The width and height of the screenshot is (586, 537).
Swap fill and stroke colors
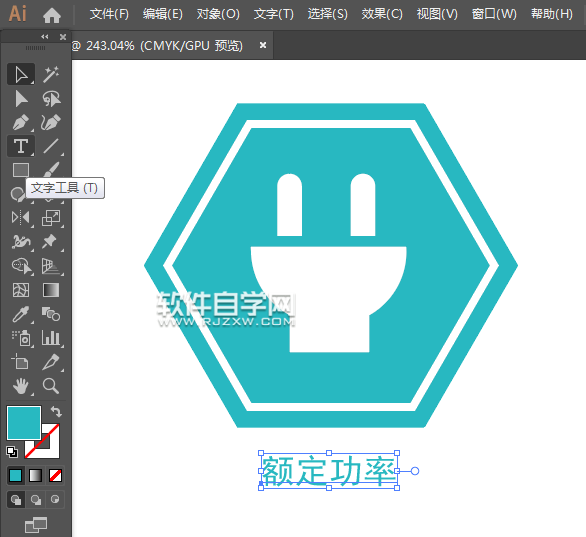pos(56,411)
